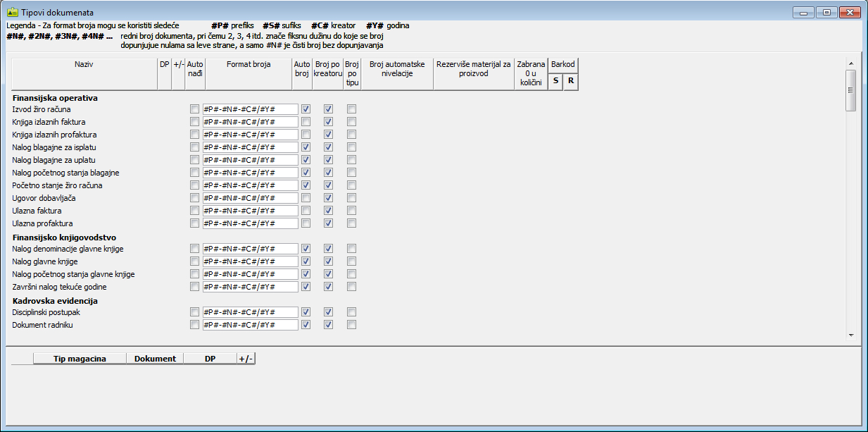
Task: Toggle Auto nađi checkbox for Izvod žiro računa
Action: [x=194, y=109]
